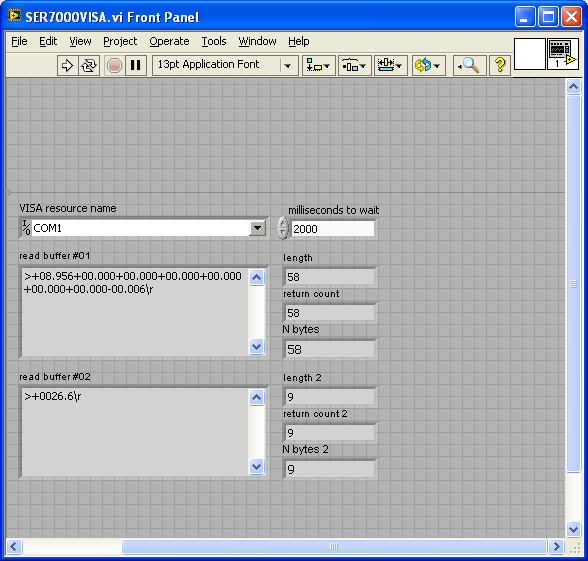
Task: Click the window vertical scrollbar up arrow
Action: point(573,87)
